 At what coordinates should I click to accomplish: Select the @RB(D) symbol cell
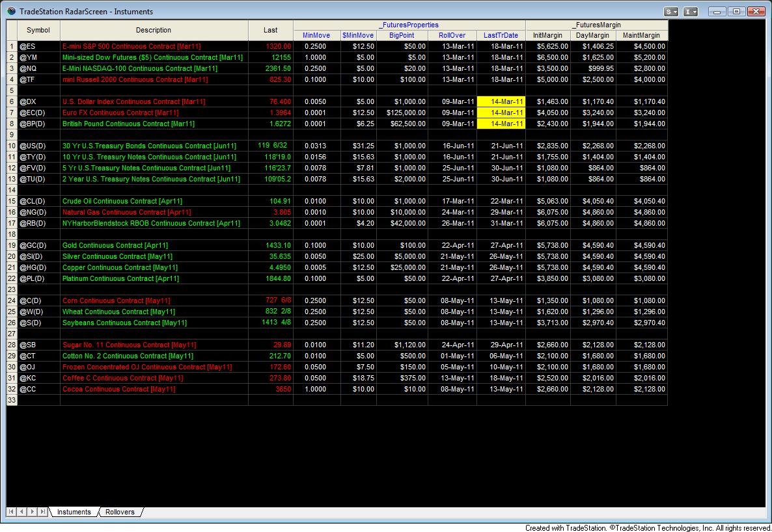38,224
